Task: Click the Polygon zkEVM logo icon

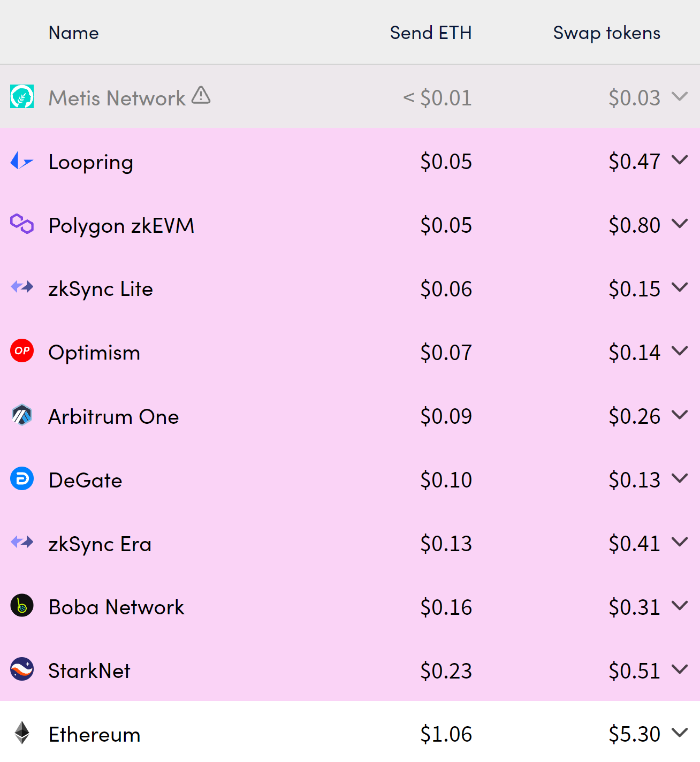Action: [22, 224]
